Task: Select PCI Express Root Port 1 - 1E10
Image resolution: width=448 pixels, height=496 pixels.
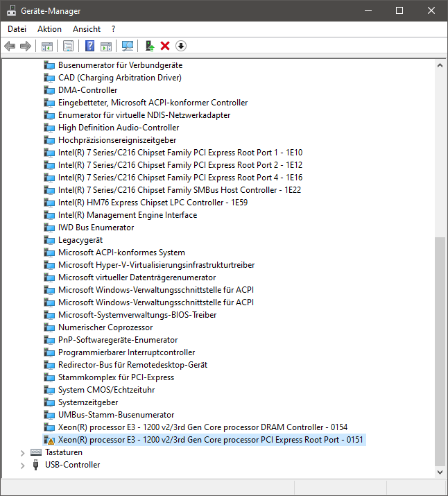Action: 180,153
